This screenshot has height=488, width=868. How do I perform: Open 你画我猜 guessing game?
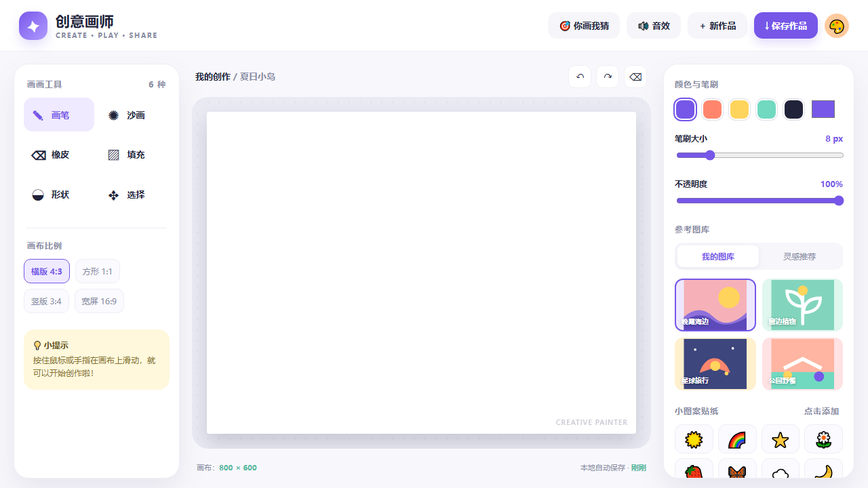584,26
